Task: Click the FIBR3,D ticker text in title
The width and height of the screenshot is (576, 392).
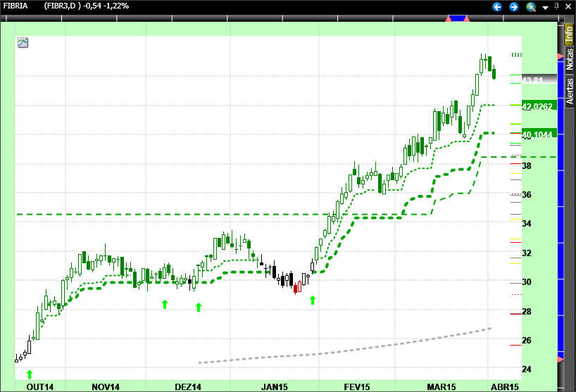Action: 68,7
